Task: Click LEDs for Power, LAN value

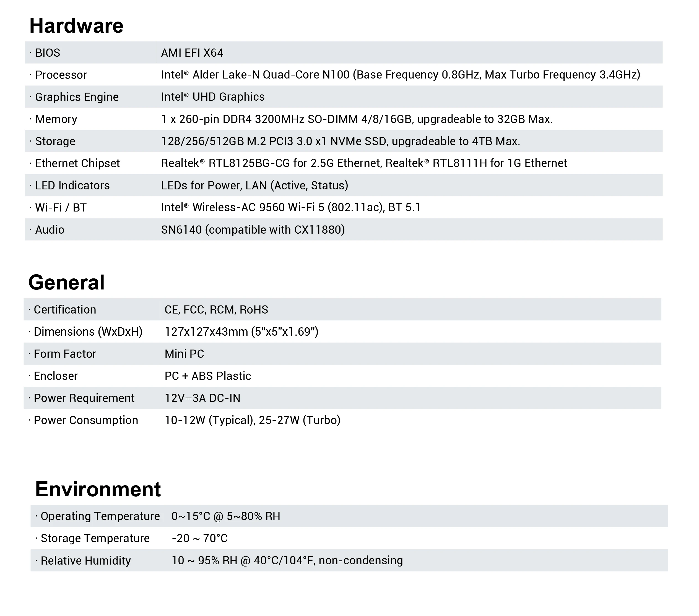Action: click(x=255, y=185)
